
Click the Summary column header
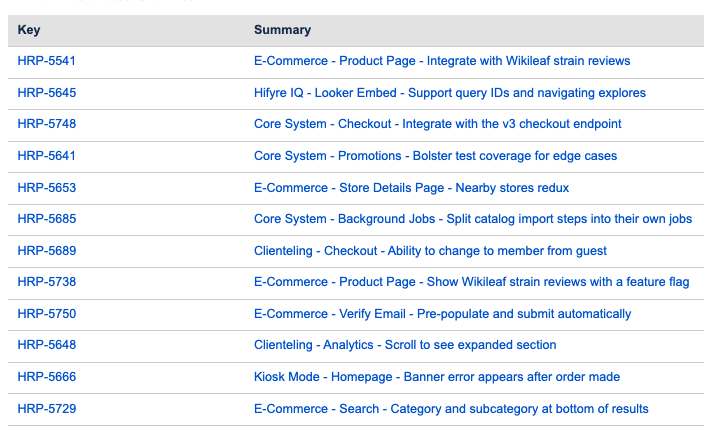pyautogui.click(x=282, y=30)
